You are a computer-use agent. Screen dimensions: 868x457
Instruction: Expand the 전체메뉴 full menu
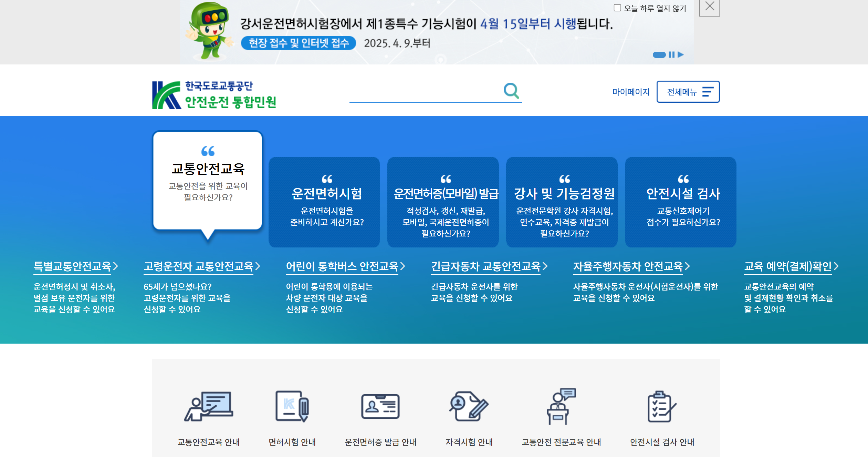coord(688,92)
